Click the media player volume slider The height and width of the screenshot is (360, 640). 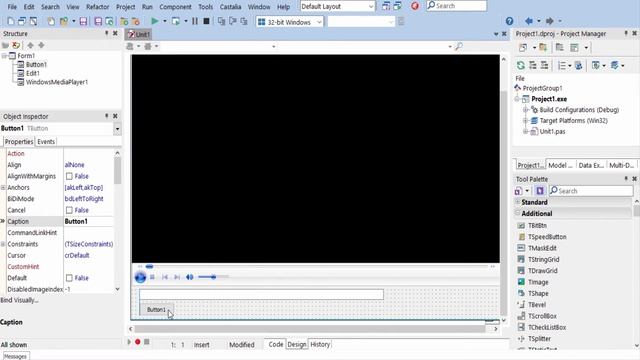tap(213, 277)
